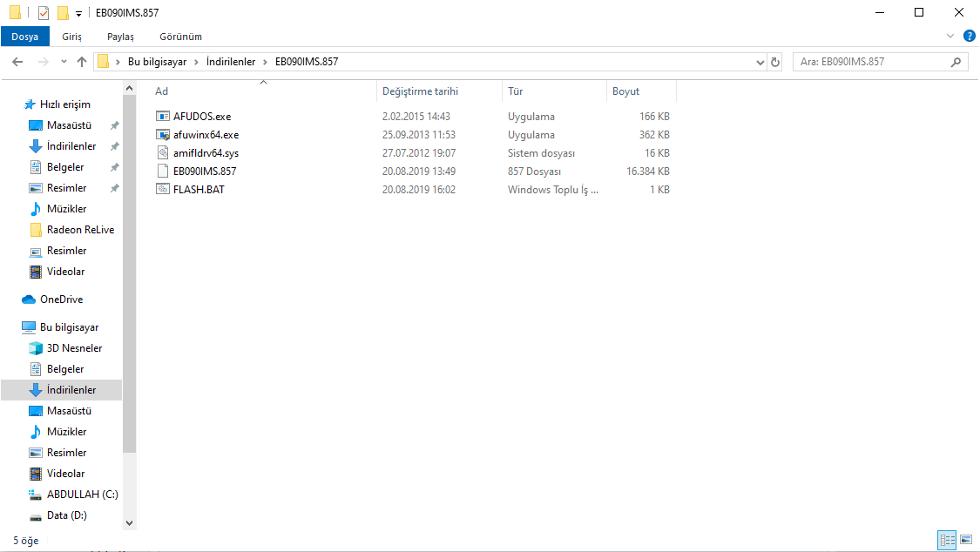Image resolution: width=980 pixels, height=552 pixels.
Task: Click the OneDrive cloud icon
Action: click(28, 300)
